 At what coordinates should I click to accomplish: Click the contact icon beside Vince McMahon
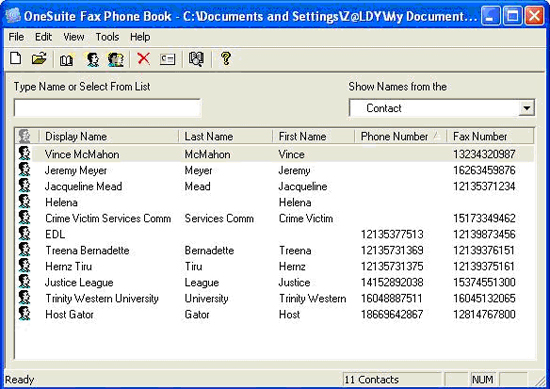pyautogui.click(x=24, y=154)
